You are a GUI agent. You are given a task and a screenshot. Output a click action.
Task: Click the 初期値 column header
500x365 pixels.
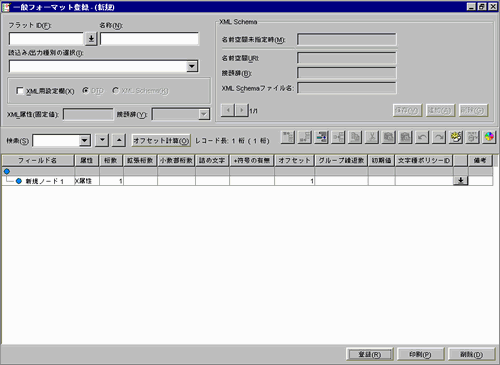click(382, 160)
